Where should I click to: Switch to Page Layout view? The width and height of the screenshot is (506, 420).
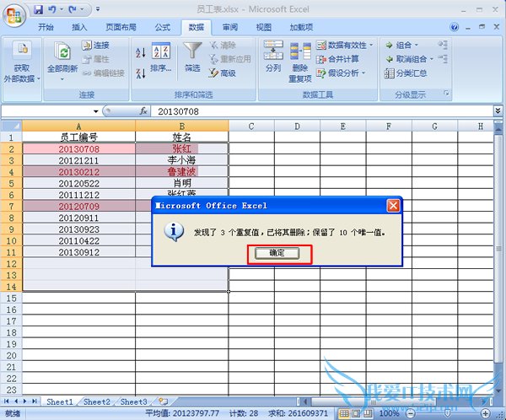pyautogui.click(x=356, y=413)
